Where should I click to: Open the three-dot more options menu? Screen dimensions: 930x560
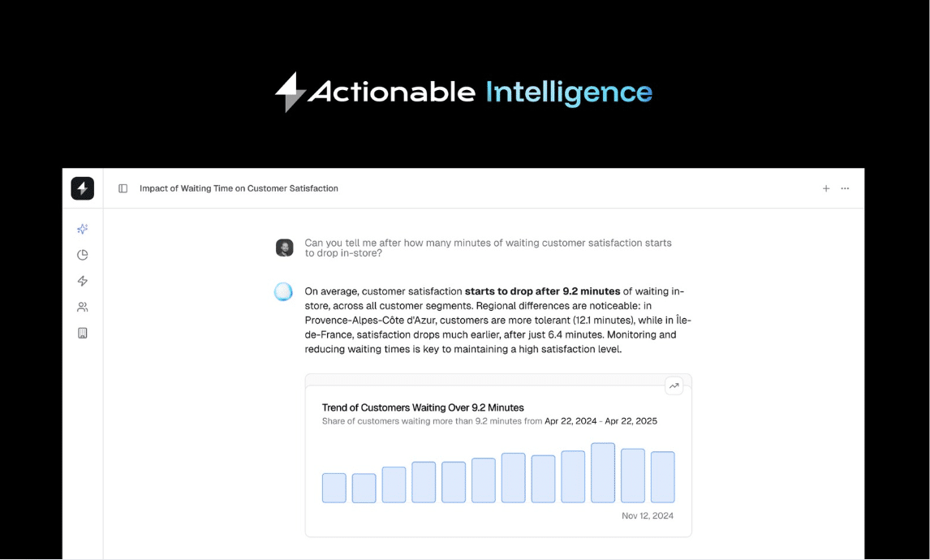click(845, 188)
